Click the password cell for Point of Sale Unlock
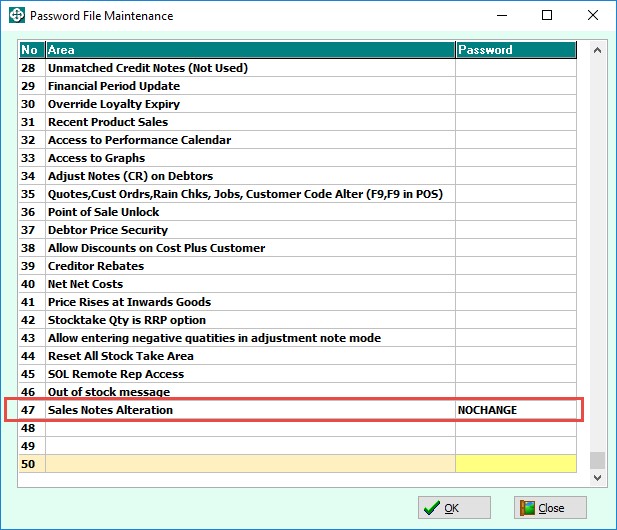Screen dimensions: 617x530 coord(516,212)
